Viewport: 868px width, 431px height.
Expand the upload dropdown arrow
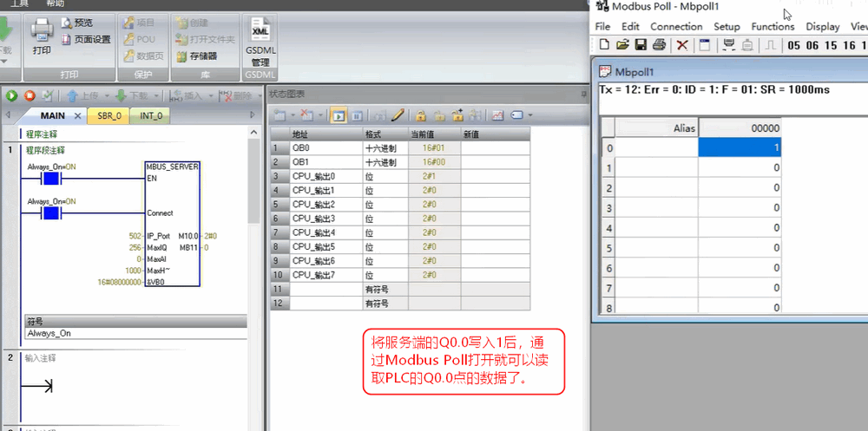pos(107,95)
